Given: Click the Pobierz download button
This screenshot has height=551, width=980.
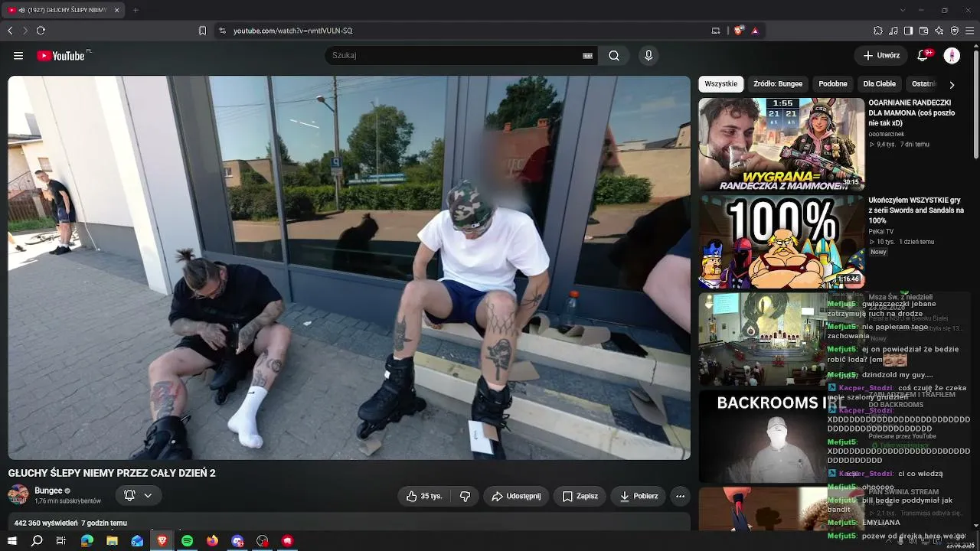Looking at the screenshot, I should (x=639, y=496).
